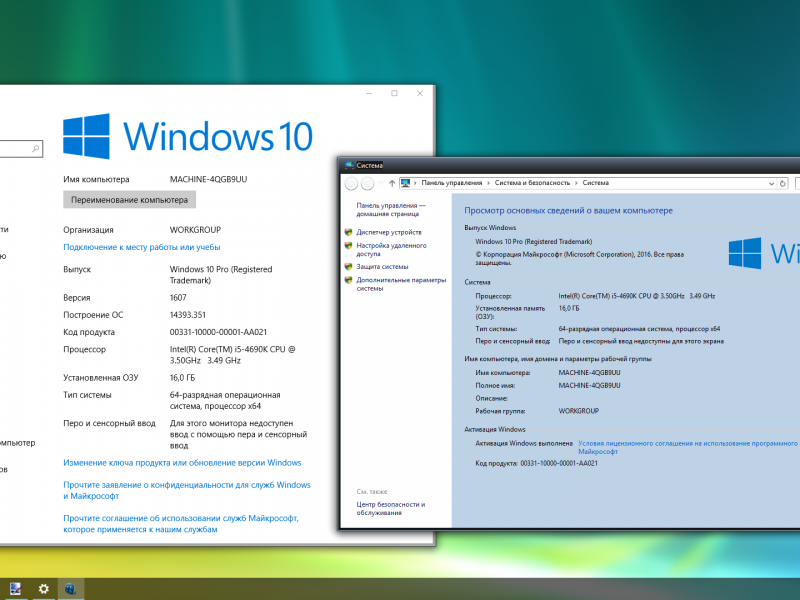Click the Windows logo in the Система window

click(x=745, y=253)
